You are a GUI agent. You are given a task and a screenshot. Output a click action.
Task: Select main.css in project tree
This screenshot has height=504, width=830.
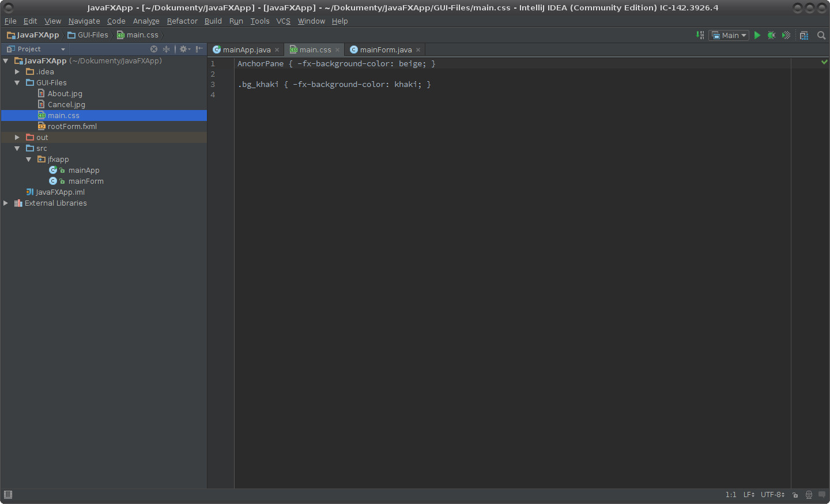(63, 115)
